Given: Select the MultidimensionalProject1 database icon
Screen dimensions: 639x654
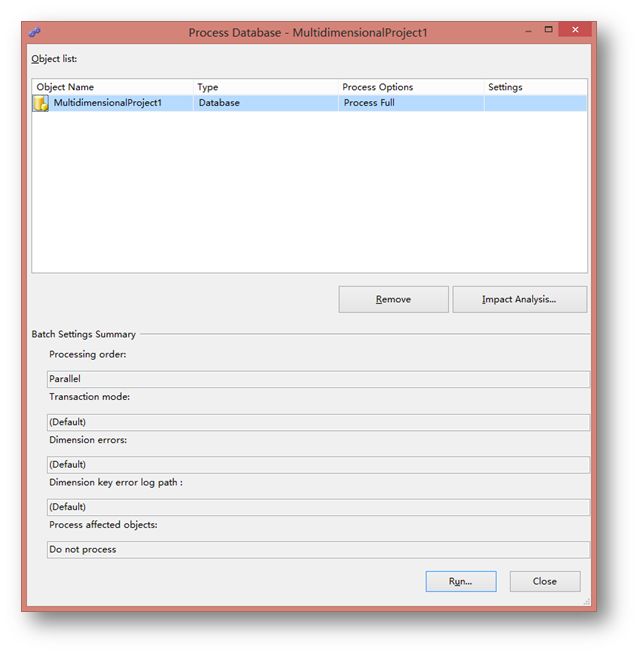Looking at the screenshot, I should [40, 103].
